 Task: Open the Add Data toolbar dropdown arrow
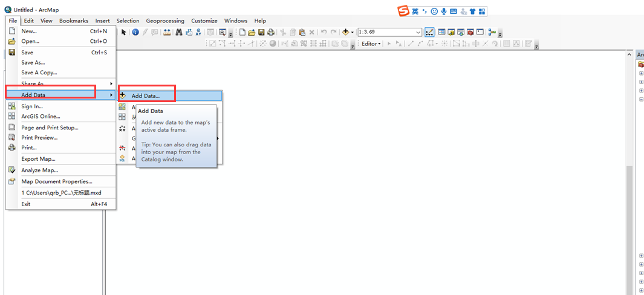(352, 33)
